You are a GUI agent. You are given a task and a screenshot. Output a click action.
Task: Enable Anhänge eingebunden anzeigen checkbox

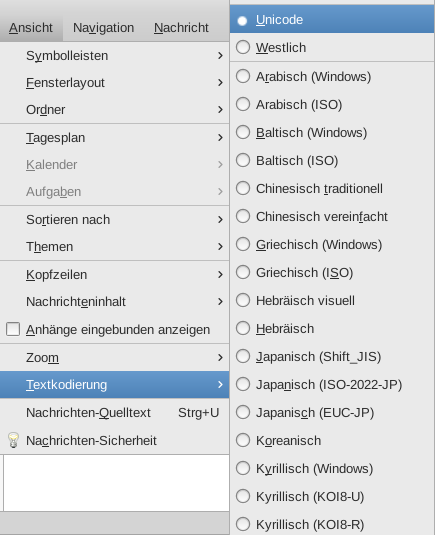tap(13, 329)
